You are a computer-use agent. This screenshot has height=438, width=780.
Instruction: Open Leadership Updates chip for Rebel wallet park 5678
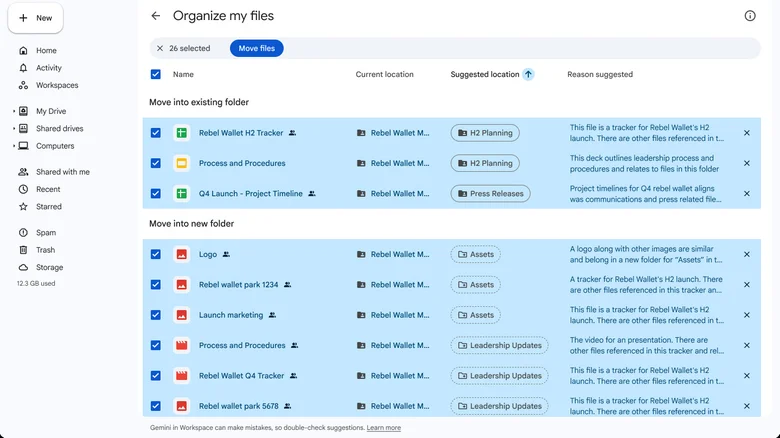tap(499, 406)
